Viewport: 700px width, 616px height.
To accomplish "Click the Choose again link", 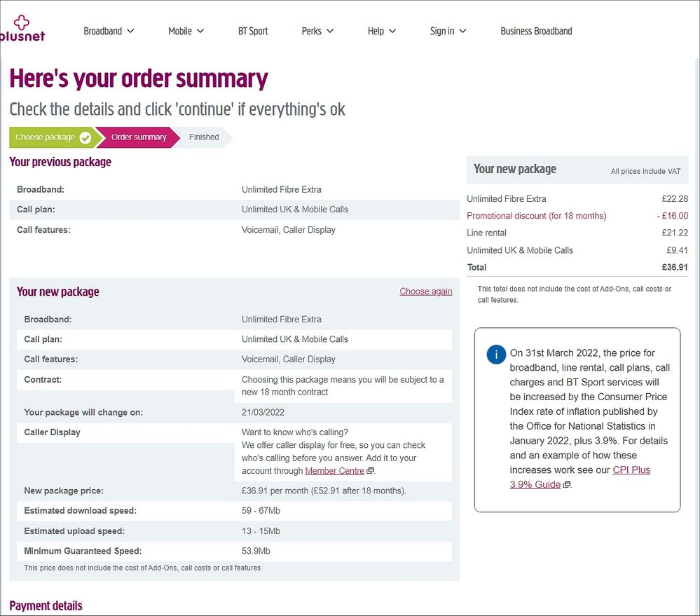I will (x=425, y=291).
